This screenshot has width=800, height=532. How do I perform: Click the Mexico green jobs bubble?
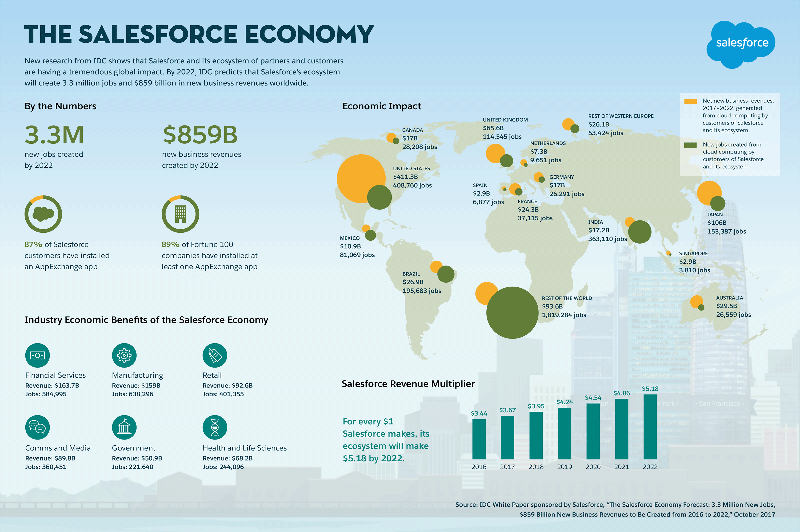click(370, 235)
